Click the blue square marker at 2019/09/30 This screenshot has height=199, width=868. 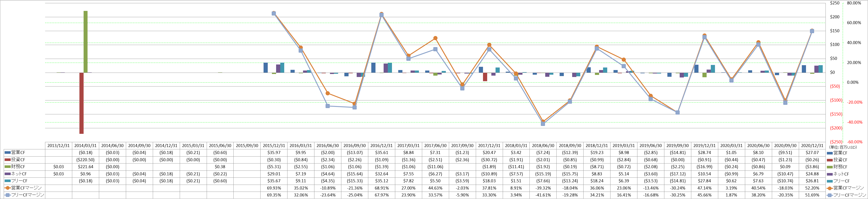[x=678, y=112]
